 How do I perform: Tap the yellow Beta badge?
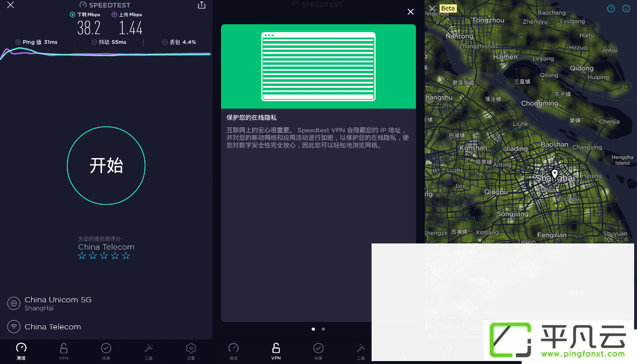(448, 8)
